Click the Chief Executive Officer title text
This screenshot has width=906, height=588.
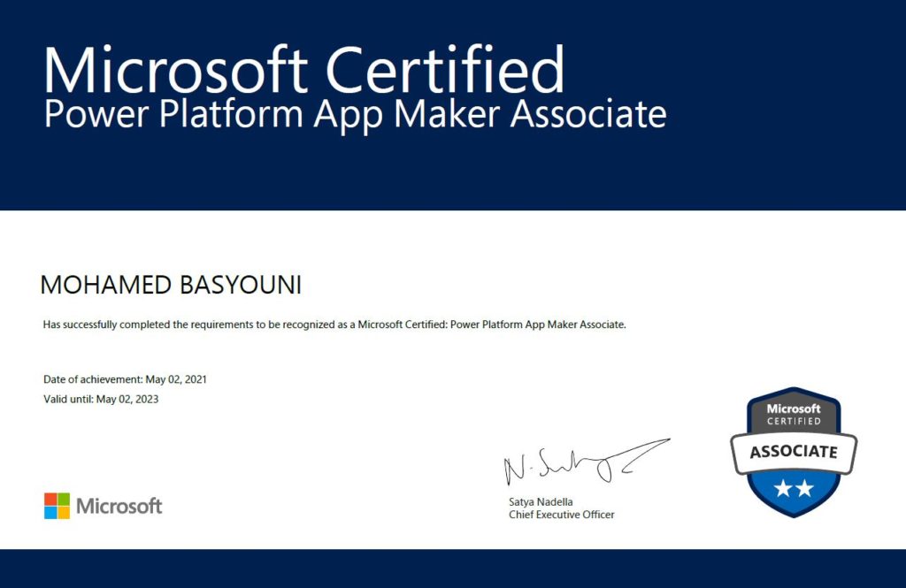(x=561, y=515)
